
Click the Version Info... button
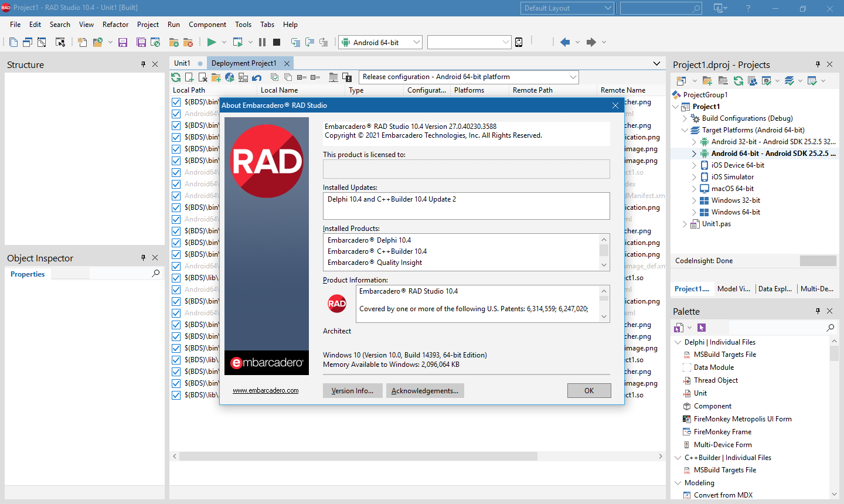click(352, 391)
